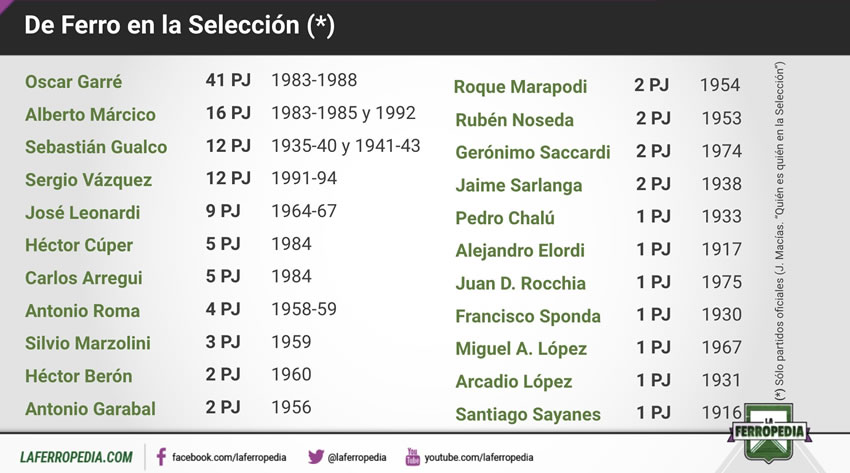Click the YouTube icon in the footer
850x473 pixels.
(413, 457)
